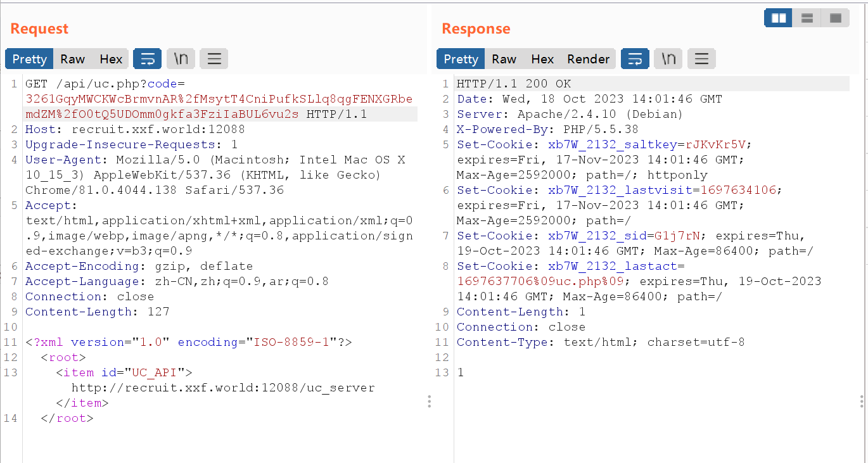
Task: Click the response body value 1
Action: (x=460, y=372)
